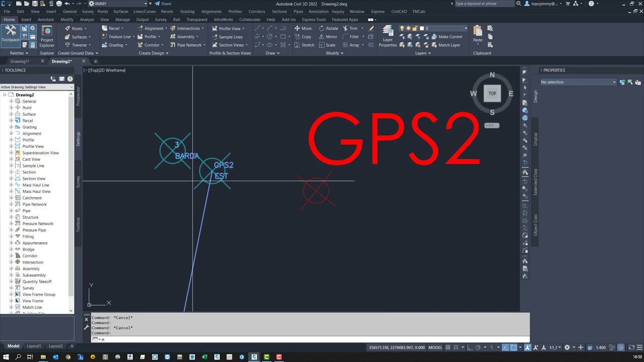Open Layer Properties manager
644x362 pixels.
(x=387, y=36)
